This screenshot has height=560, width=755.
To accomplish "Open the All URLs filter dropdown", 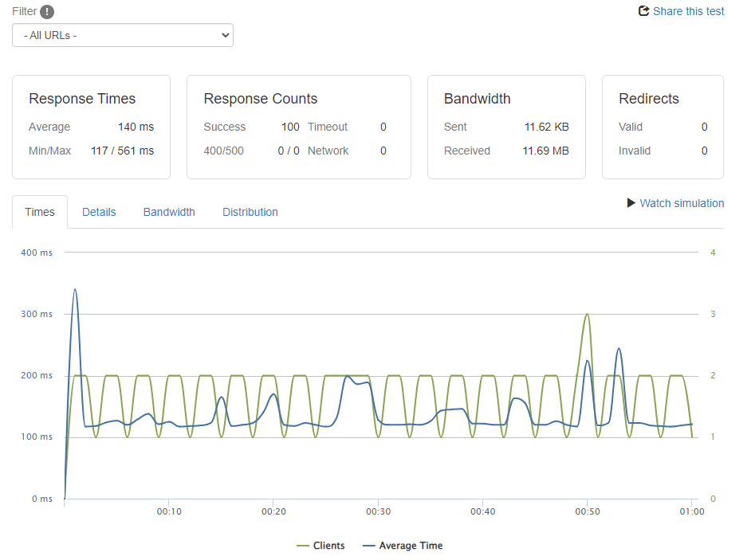I will point(123,35).
